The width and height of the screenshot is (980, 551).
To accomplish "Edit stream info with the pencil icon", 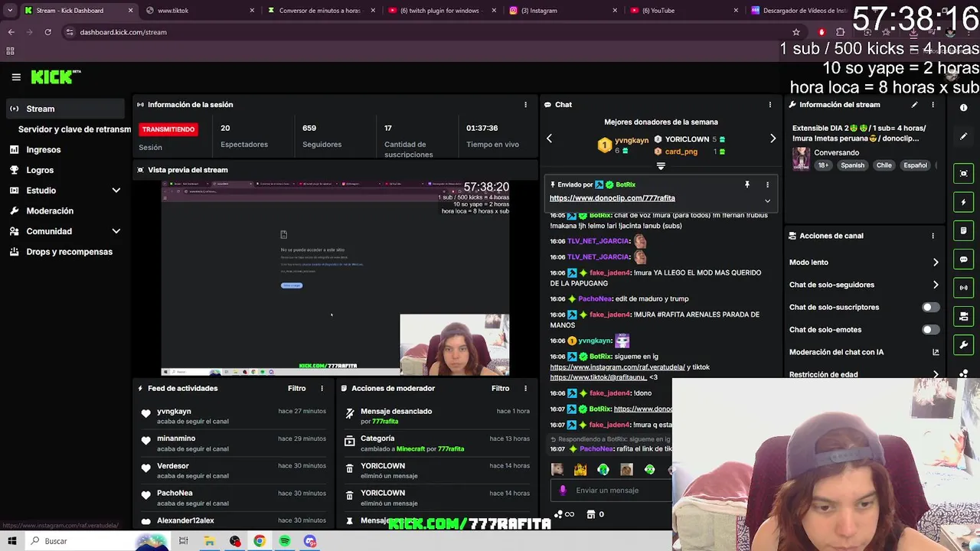I will (914, 105).
